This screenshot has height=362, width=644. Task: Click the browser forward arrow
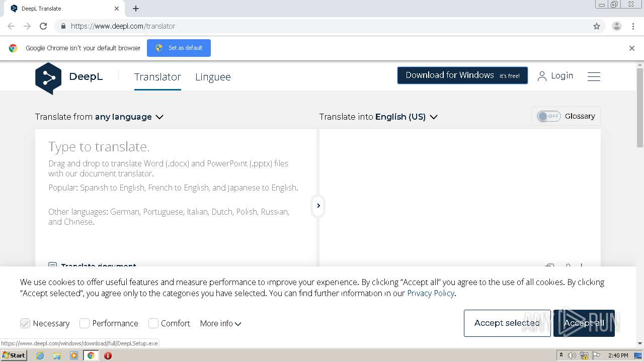pyautogui.click(x=27, y=26)
